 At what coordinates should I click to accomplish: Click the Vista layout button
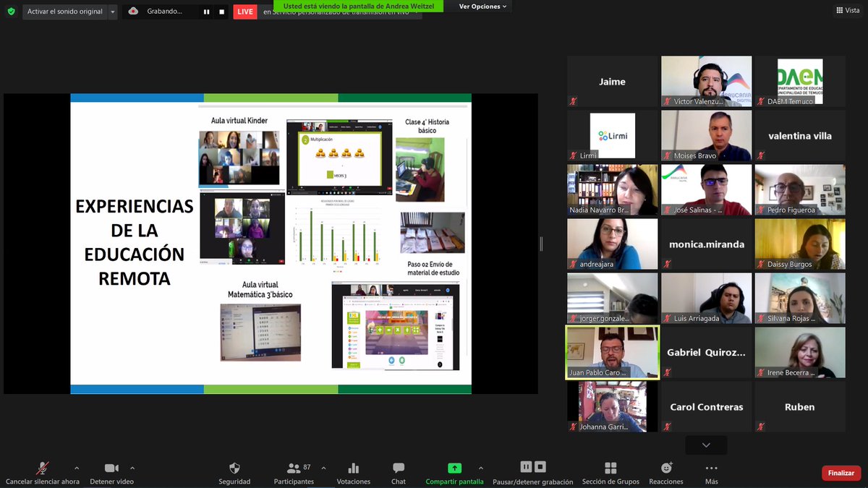[x=847, y=11]
